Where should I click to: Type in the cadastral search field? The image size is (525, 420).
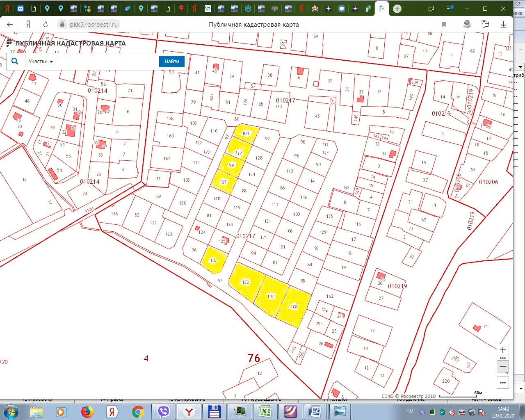(107, 62)
